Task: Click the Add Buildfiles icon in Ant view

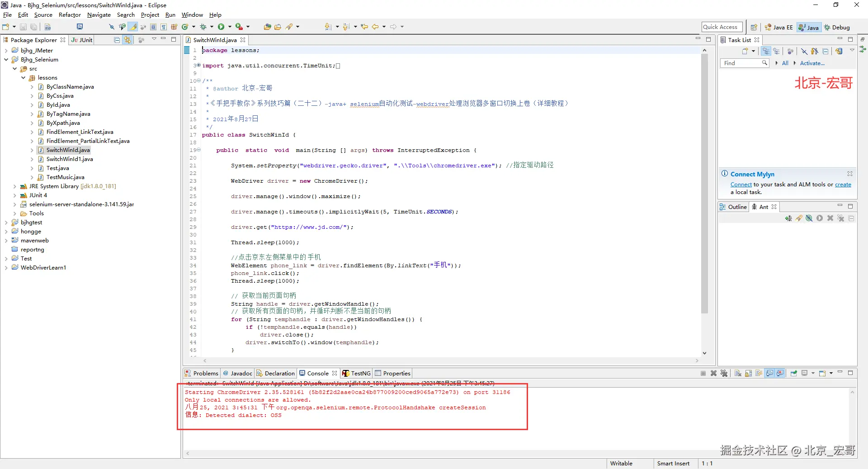Action: coord(788,218)
